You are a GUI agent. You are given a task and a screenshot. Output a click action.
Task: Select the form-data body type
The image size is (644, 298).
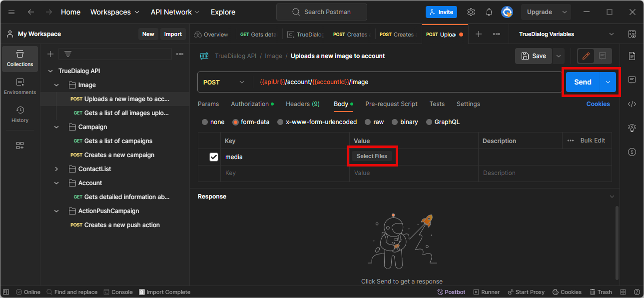click(236, 122)
